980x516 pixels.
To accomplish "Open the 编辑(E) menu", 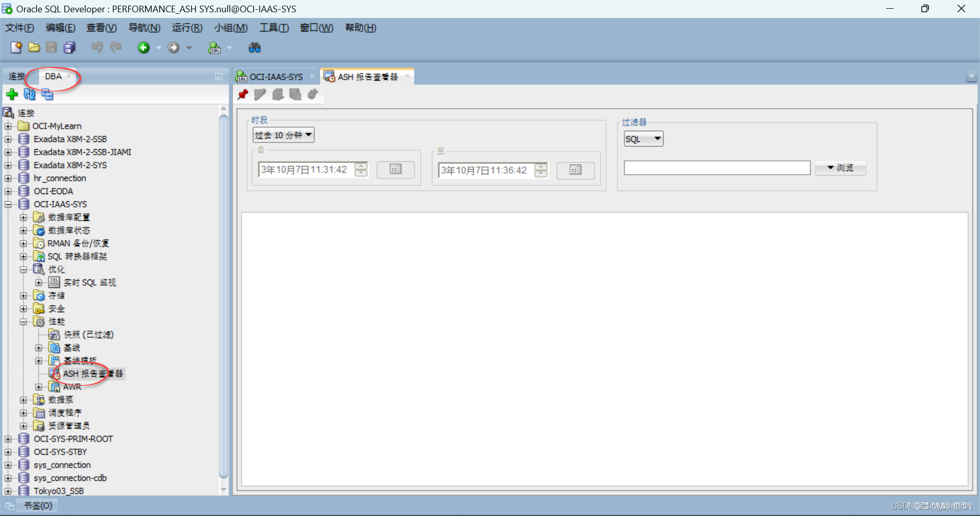I will [60, 28].
